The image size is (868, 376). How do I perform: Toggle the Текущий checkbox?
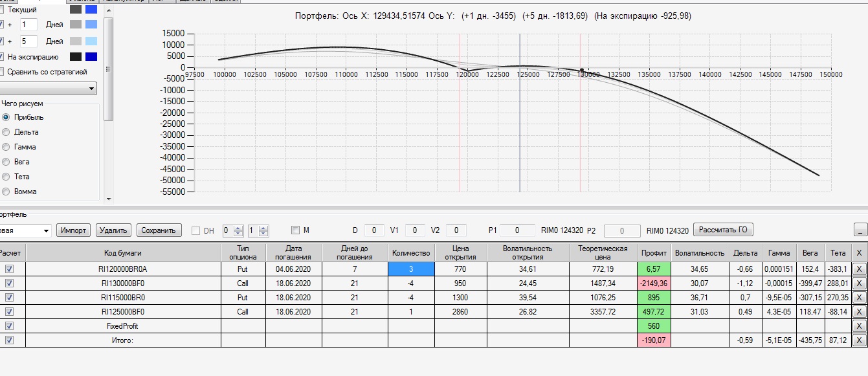click(2, 10)
